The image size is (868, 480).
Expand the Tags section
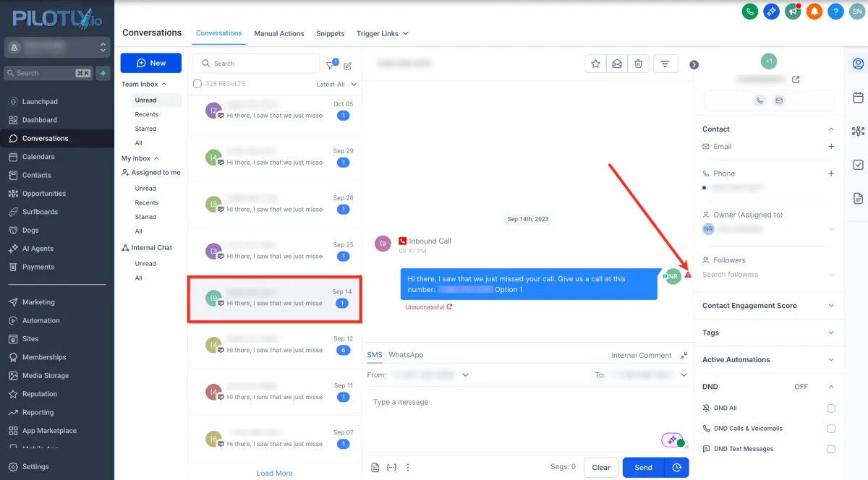click(x=768, y=333)
